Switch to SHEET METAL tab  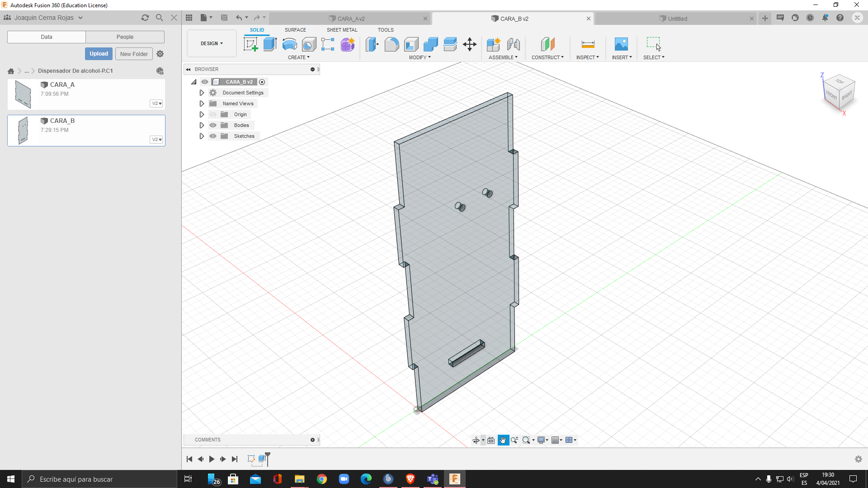click(342, 30)
